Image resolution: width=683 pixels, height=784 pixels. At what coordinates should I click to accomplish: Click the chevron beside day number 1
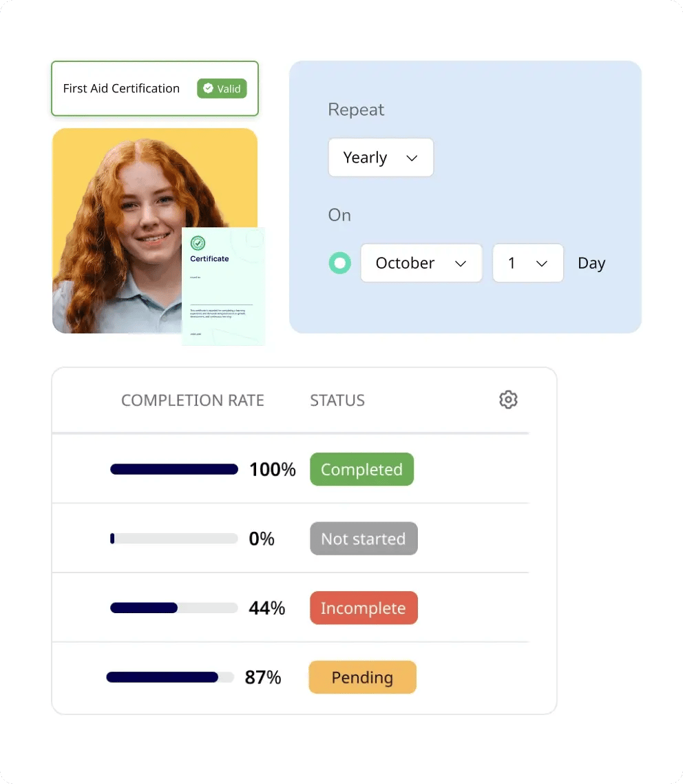(x=542, y=263)
